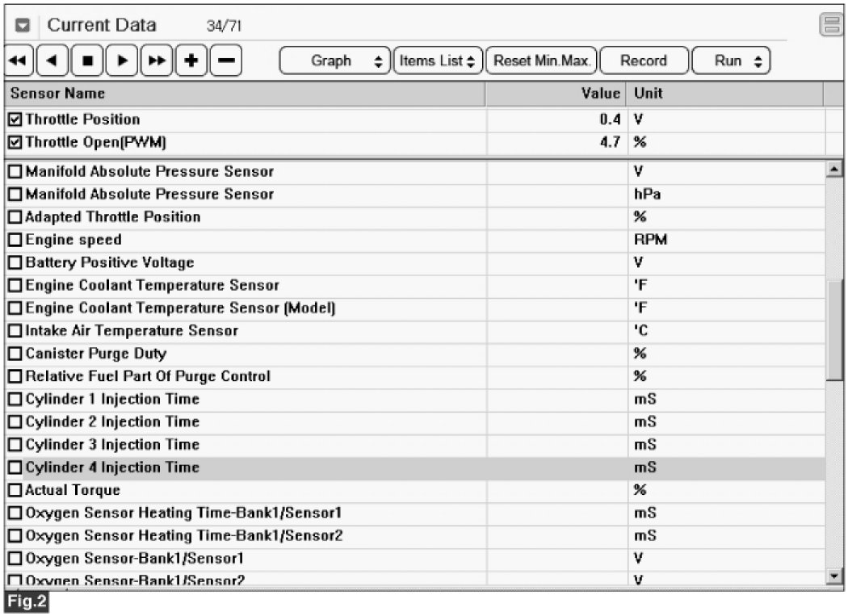The height and width of the screenshot is (616, 848).
Task: Check the Battery Positive Voltage checkbox
Action: (x=15, y=263)
